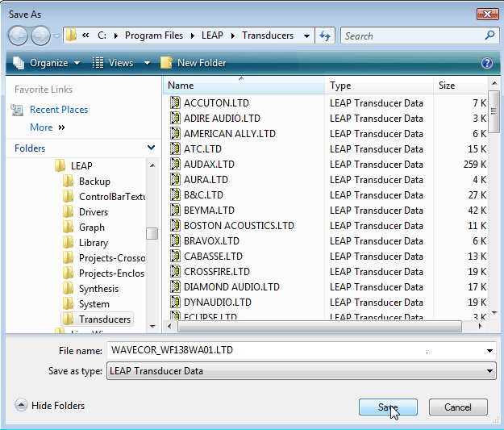Click the Back navigation arrow

[x=18, y=35]
